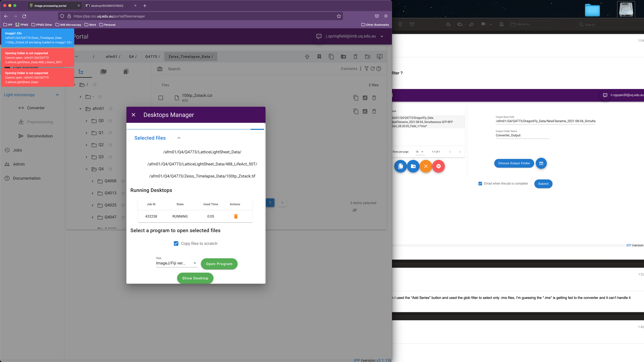This screenshot has width=644, height=362.
Task: Open Deconvolution in the sidebar menu
Action: coord(40,136)
